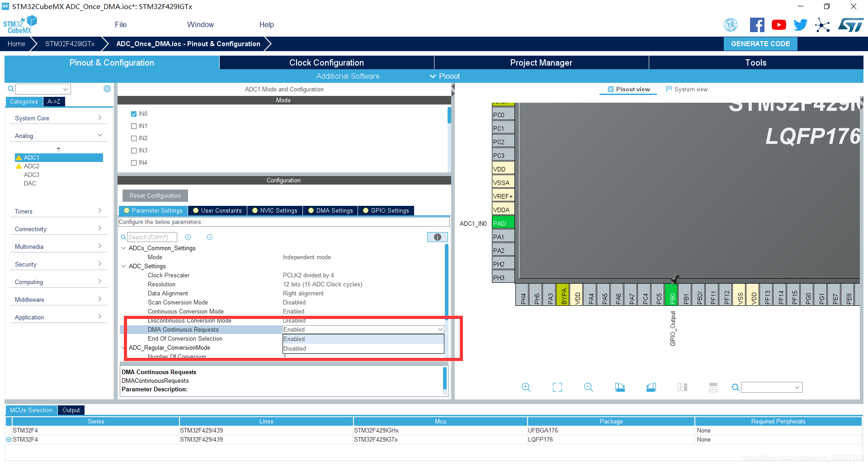Go to next parameter search result
Viewport: 868px width, 466px height.
click(210, 237)
